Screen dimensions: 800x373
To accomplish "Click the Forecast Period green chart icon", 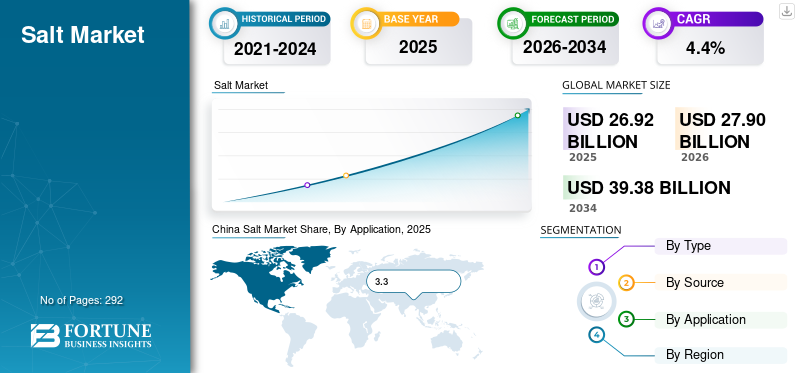I will click(512, 23).
